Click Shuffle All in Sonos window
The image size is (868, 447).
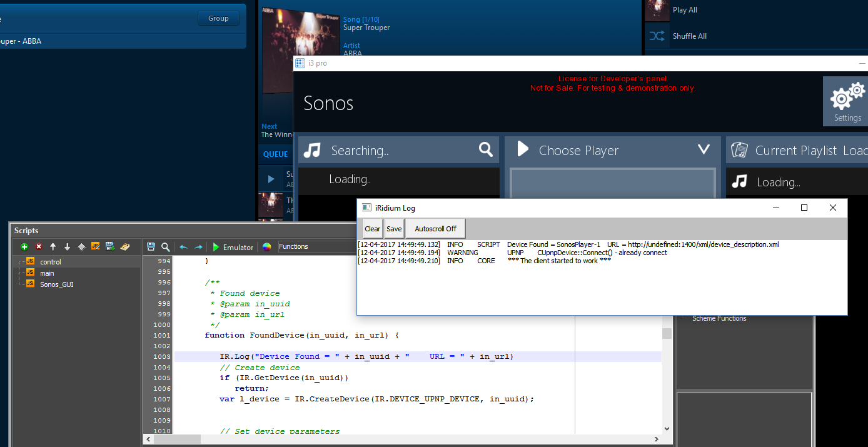689,36
